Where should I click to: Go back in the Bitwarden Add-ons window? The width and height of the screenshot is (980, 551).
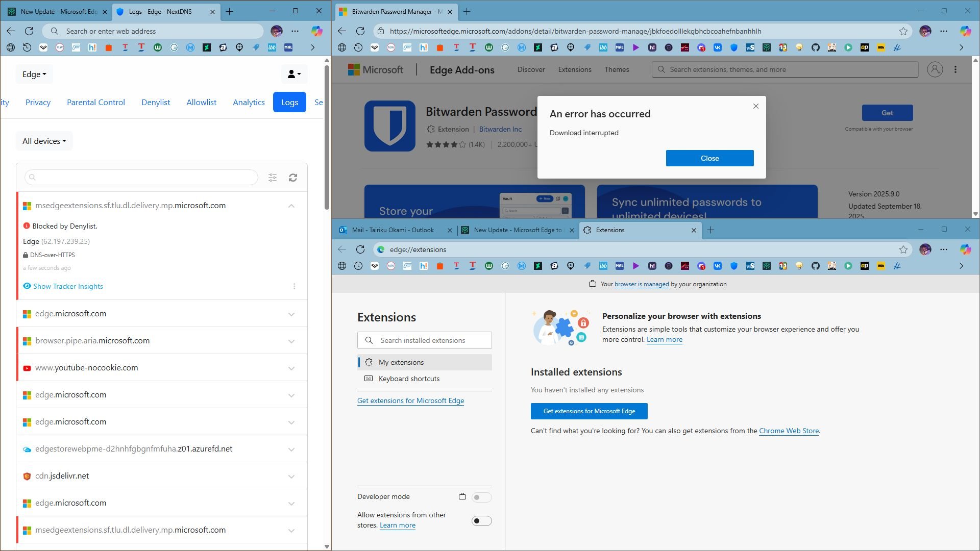342,31
